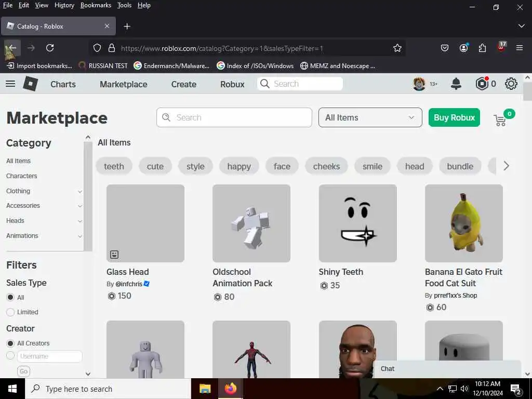This screenshot has width=532, height=399.
Task: Click the site security padlock icon
Action: pos(111,48)
